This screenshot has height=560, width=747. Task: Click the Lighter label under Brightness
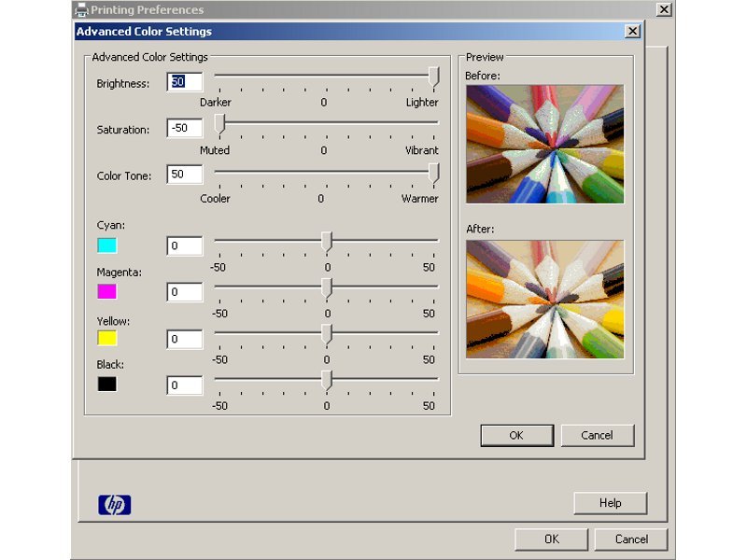(422, 103)
